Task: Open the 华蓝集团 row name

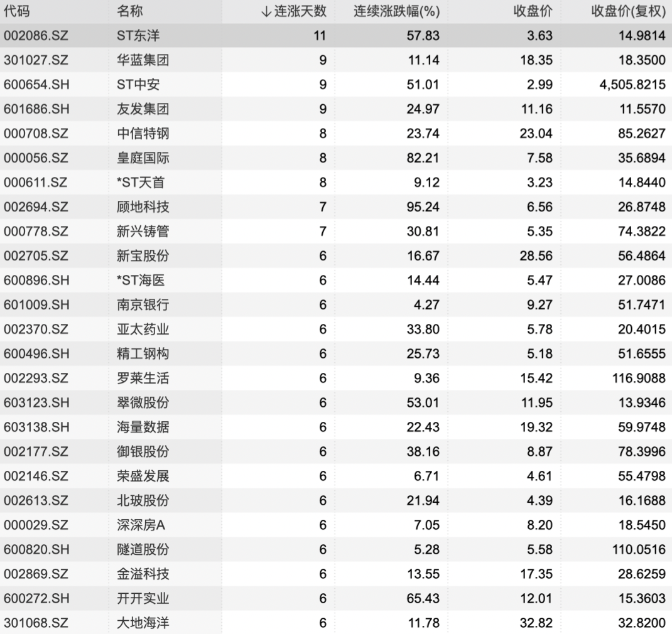Action: [143, 60]
